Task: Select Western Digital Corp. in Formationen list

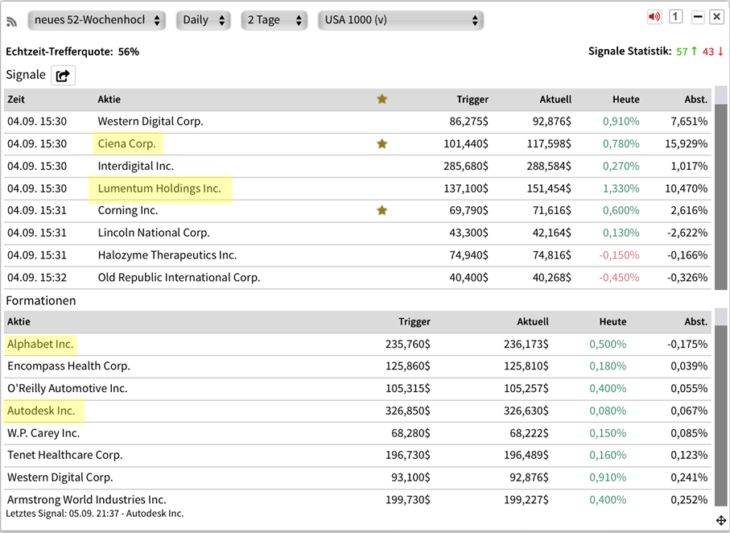Action: 358,478
